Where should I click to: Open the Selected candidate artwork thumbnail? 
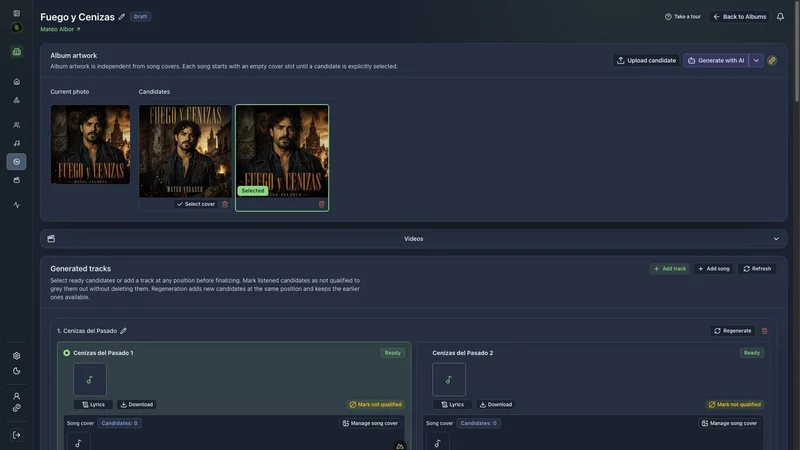point(282,151)
